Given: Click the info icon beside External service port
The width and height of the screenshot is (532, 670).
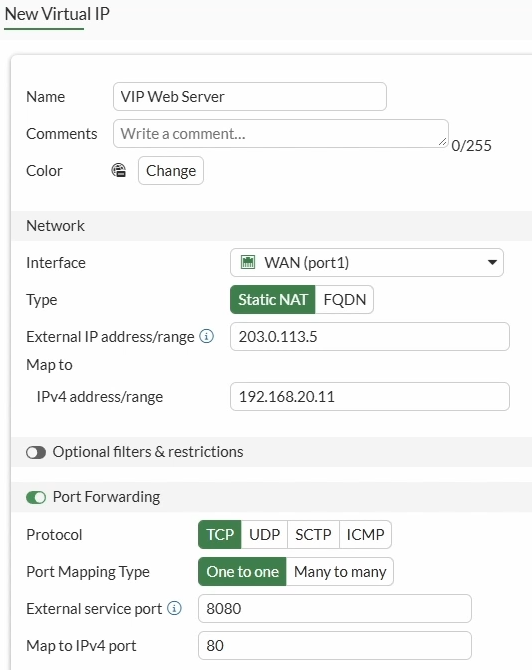Looking at the screenshot, I should (x=174, y=608).
